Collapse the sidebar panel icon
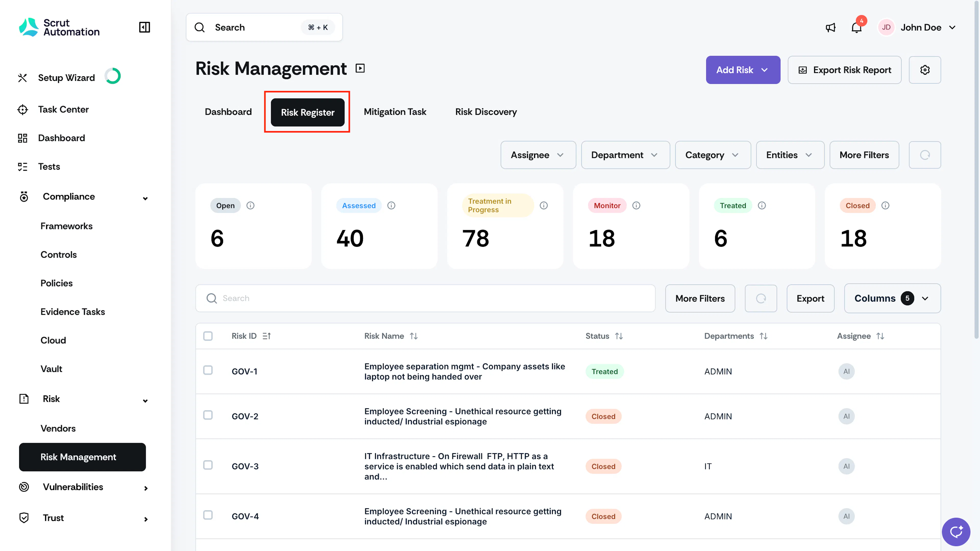 144,27
